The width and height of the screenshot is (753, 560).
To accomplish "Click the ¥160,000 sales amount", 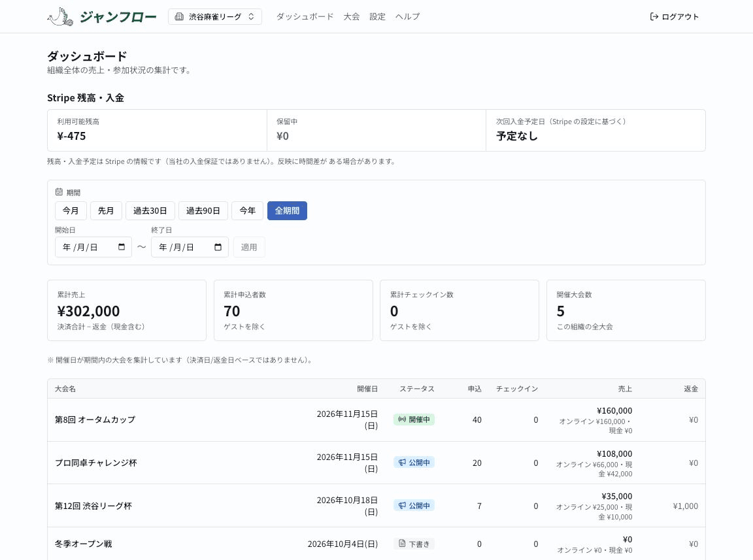I will tap(614, 410).
